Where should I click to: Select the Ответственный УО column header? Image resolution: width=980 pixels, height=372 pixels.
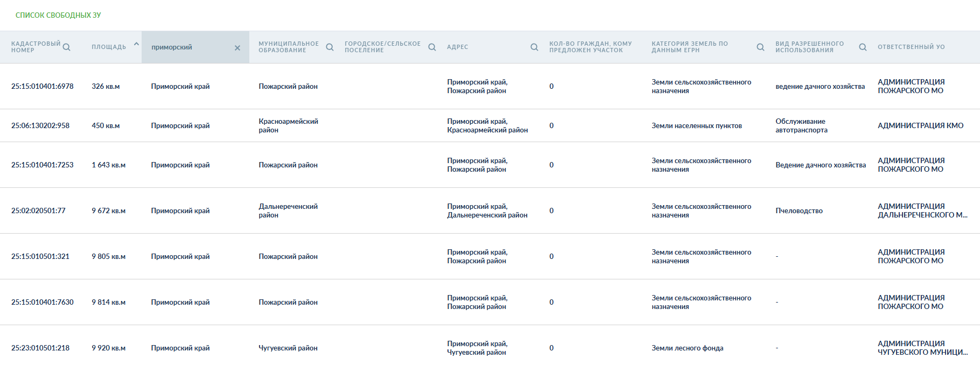click(x=911, y=47)
